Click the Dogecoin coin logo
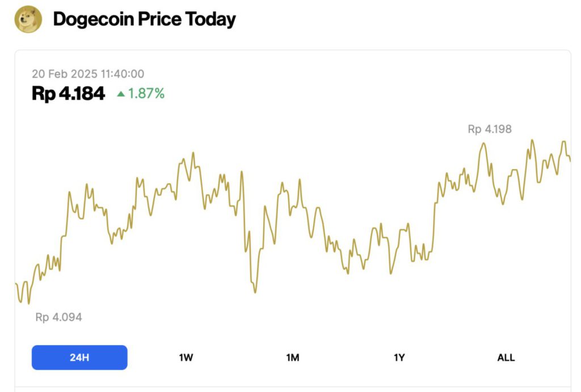The width and height of the screenshot is (581, 392). coord(28,19)
